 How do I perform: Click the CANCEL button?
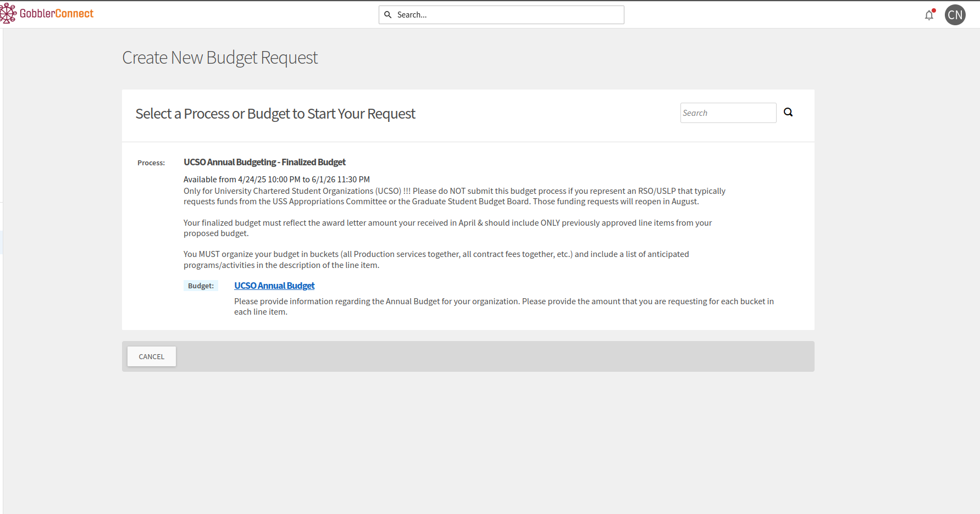coord(152,356)
